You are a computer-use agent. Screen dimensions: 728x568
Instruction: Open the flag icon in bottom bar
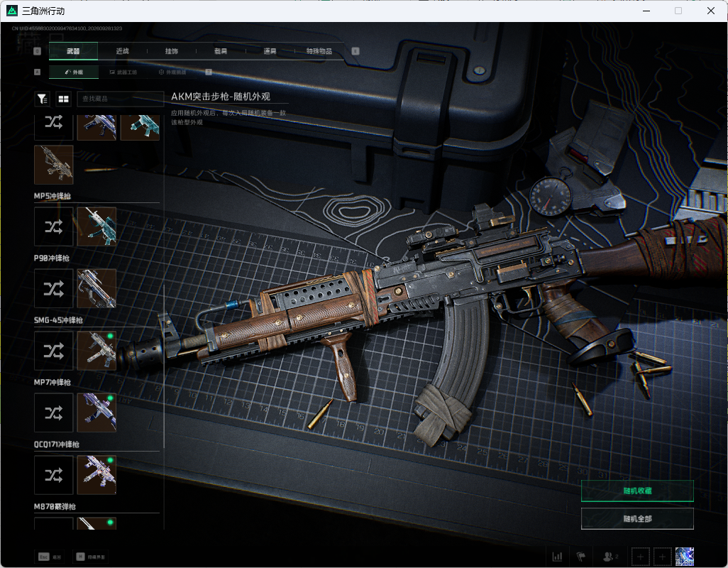[581, 557]
